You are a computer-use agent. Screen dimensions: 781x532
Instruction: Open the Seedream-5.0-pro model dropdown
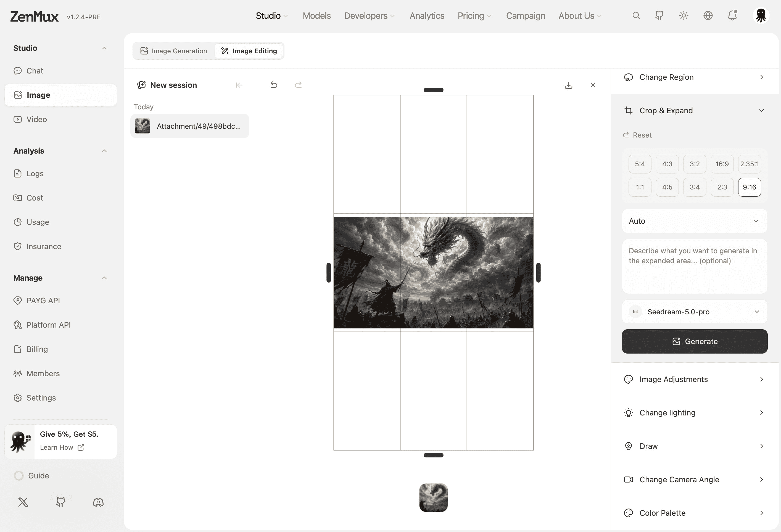(694, 312)
